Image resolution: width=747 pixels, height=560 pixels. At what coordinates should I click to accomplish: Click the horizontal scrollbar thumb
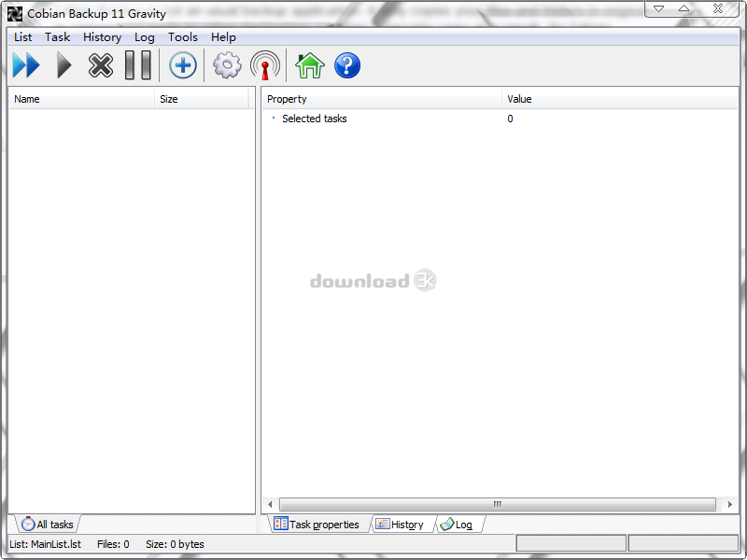click(x=498, y=504)
